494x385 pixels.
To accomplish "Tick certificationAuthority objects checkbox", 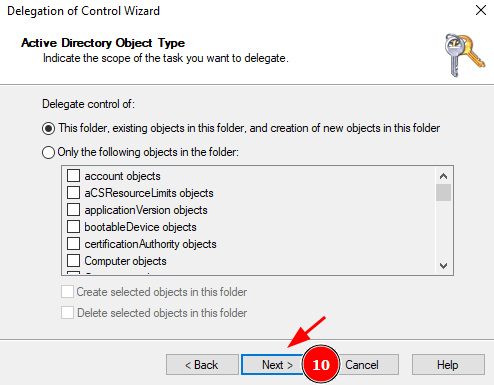I will [73, 243].
